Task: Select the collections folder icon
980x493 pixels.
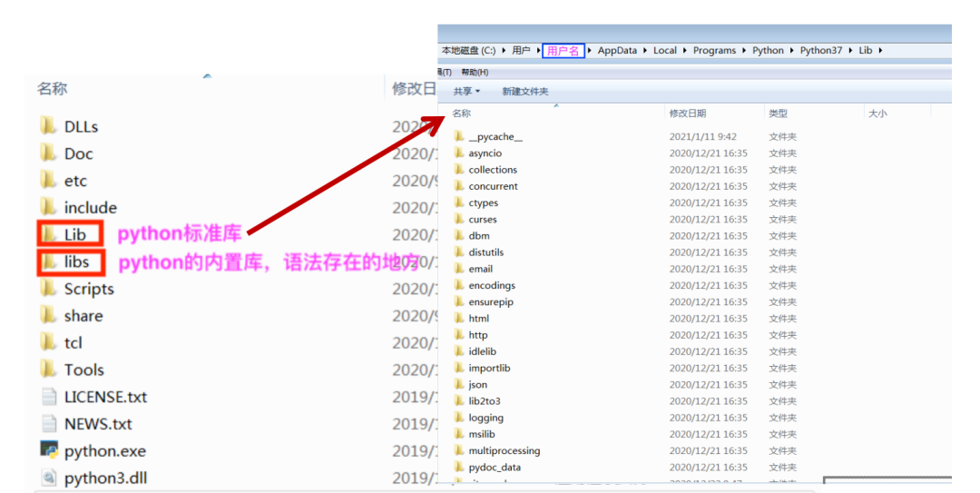Action: [x=459, y=170]
